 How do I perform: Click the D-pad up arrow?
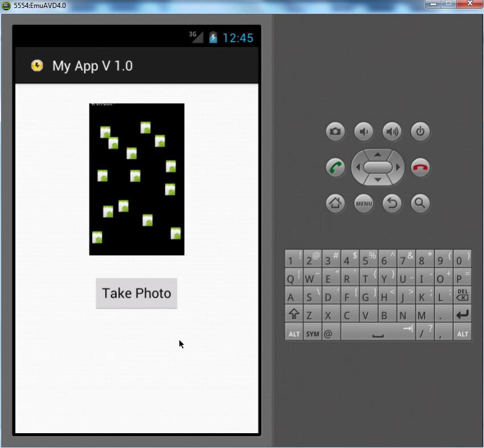[378, 154]
